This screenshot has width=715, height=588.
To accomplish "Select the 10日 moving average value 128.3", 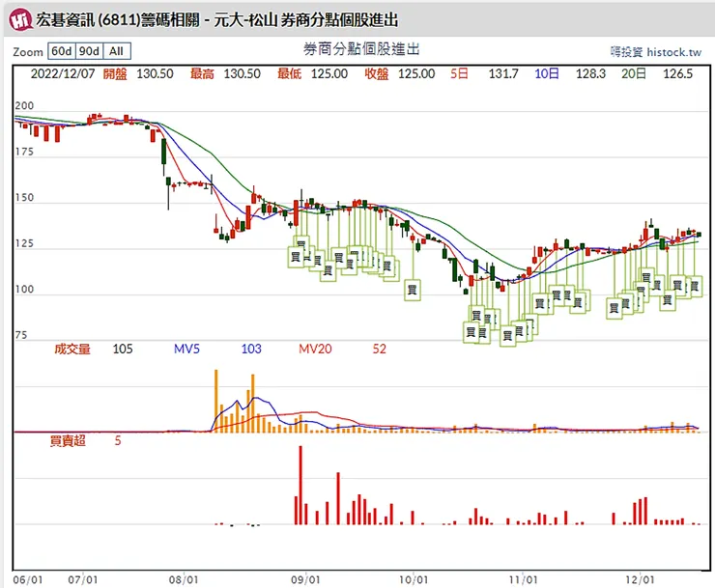I will point(590,73).
